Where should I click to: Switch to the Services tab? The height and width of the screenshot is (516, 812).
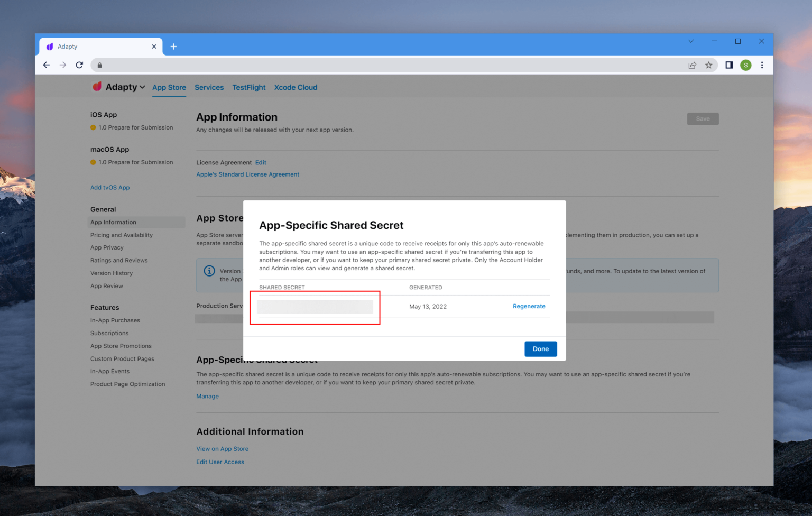coord(209,87)
